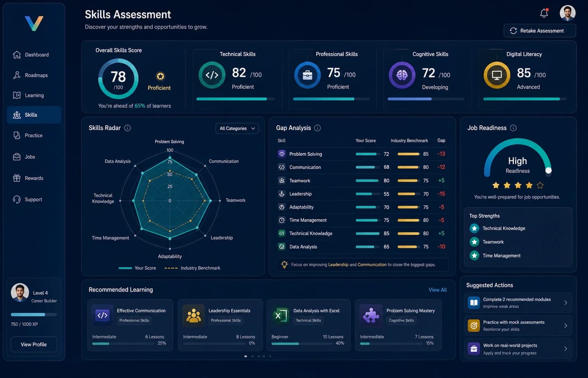
Task: Expand Complete 2 recommended modules chevron
Action: [x=565, y=302]
